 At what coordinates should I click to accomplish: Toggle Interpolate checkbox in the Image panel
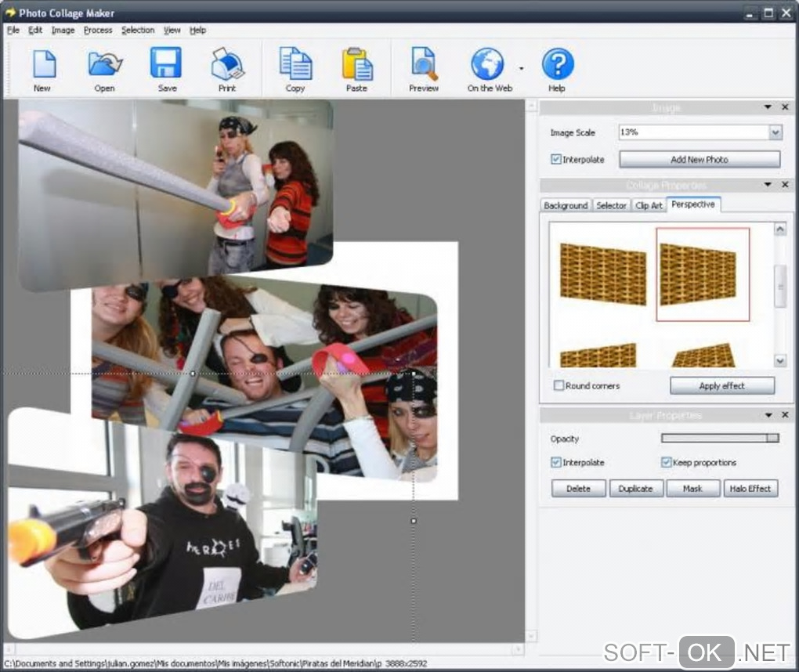coord(556,160)
